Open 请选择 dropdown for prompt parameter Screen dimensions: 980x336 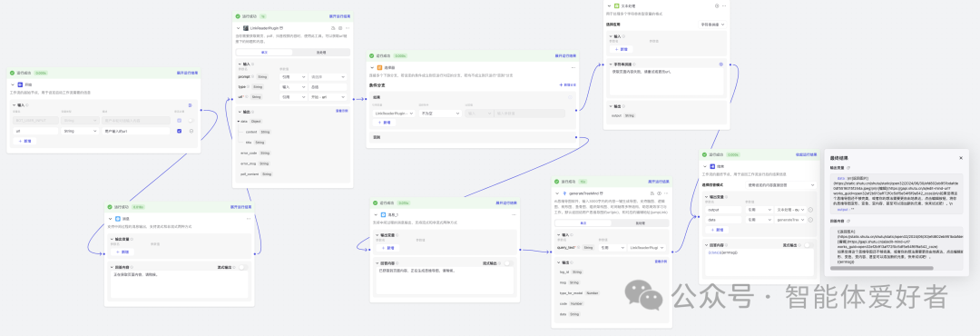(328, 76)
